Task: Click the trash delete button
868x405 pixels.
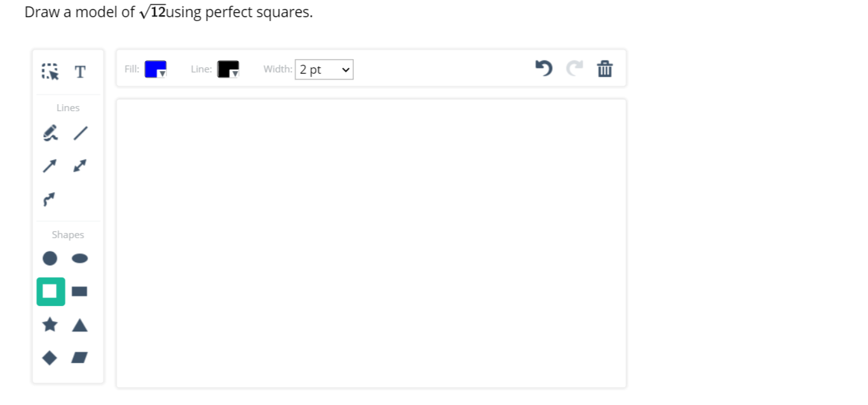Action: click(x=605, y=69)
